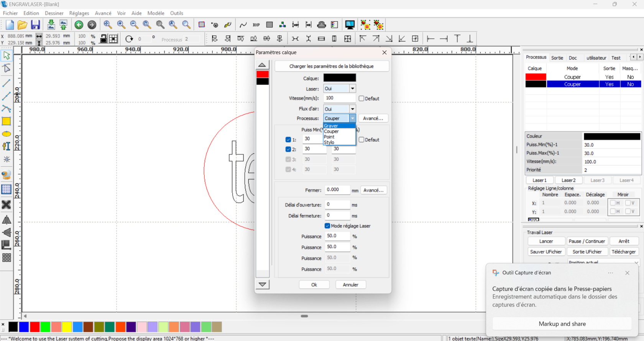Choose Graver in the Processus list

339,126
